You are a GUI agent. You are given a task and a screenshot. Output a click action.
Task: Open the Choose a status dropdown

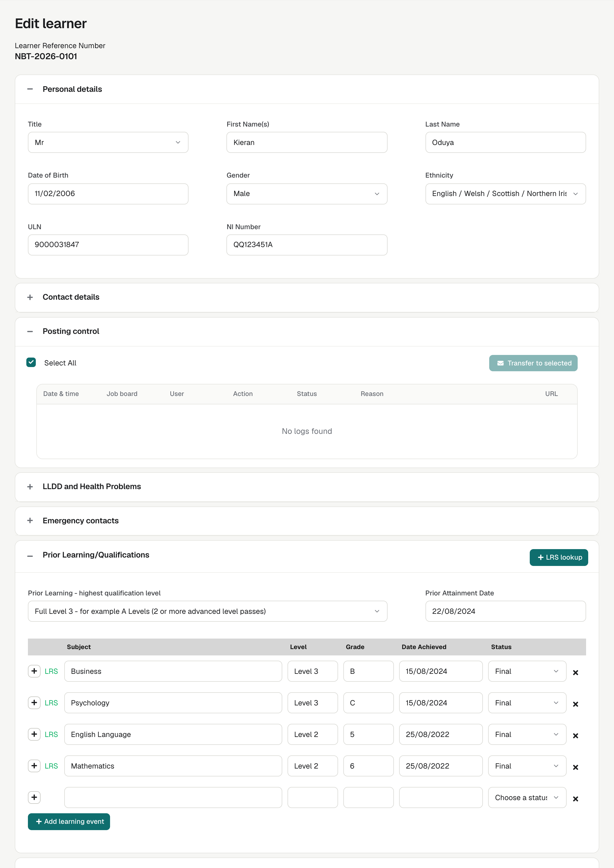click(x=527, y=797)
